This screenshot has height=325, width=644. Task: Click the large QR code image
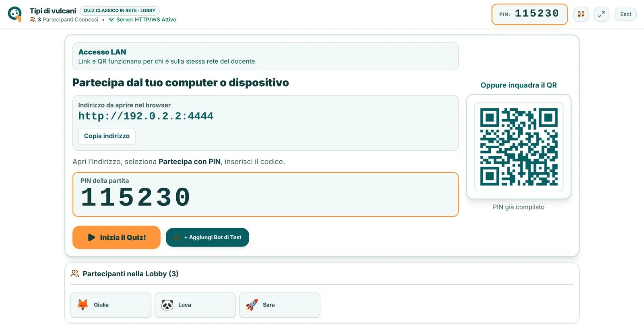[x=519, y=147]
